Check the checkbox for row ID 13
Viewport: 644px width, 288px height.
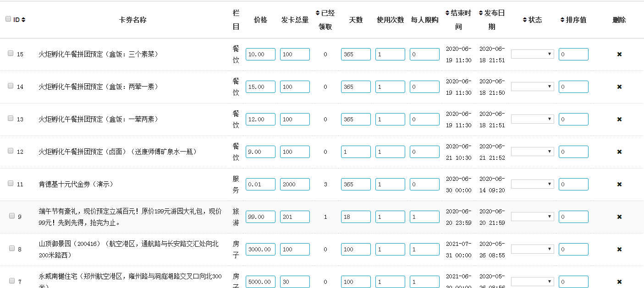[11, 118]
